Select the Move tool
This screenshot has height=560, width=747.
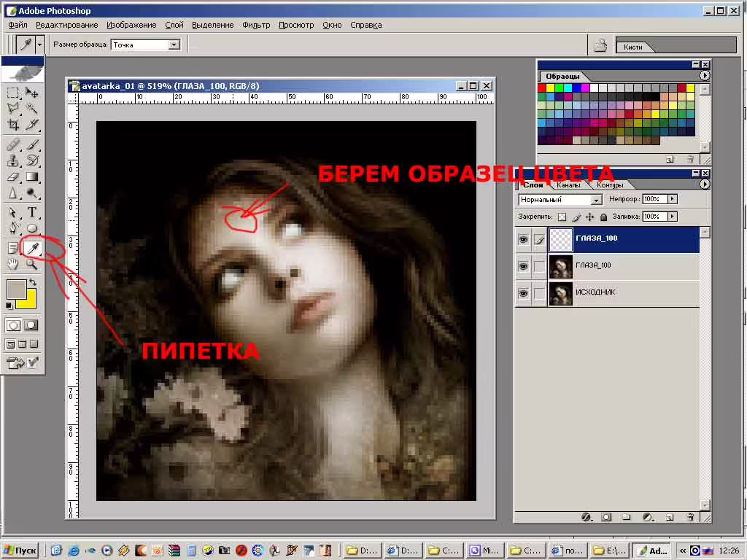(x=32, y=93)
